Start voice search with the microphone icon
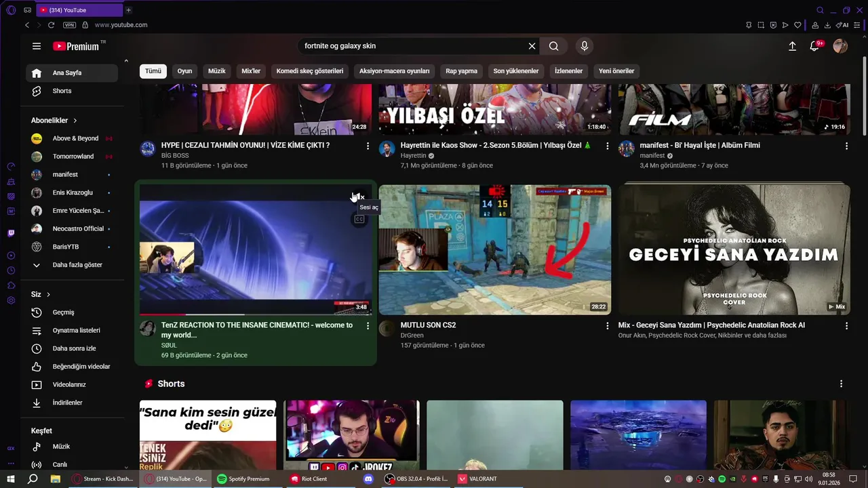Image resolution: width=868 pixels, height=488 pixels. click(585, 46)
